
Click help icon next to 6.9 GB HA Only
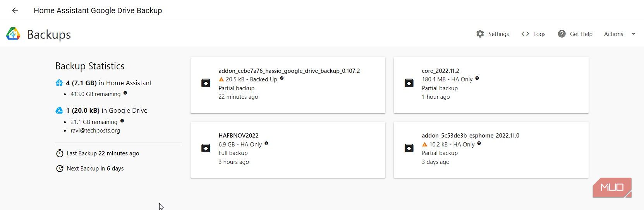(x=266, y=143)
